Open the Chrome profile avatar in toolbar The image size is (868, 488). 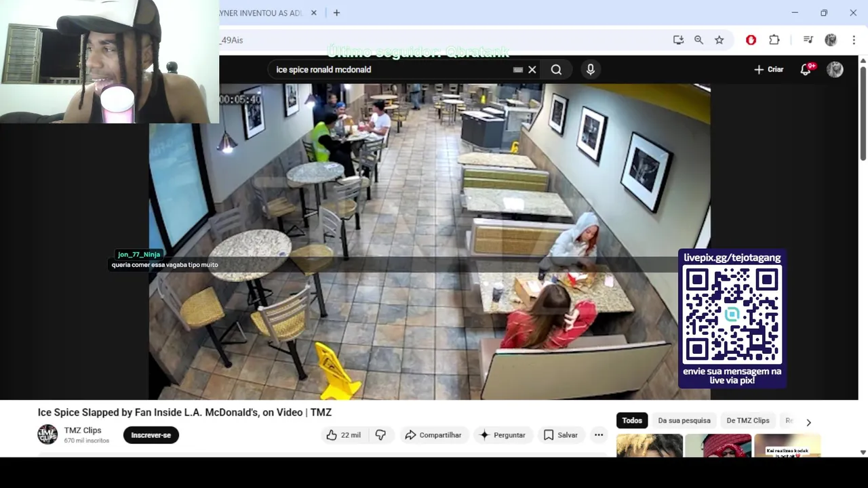[x=831, y=40]
